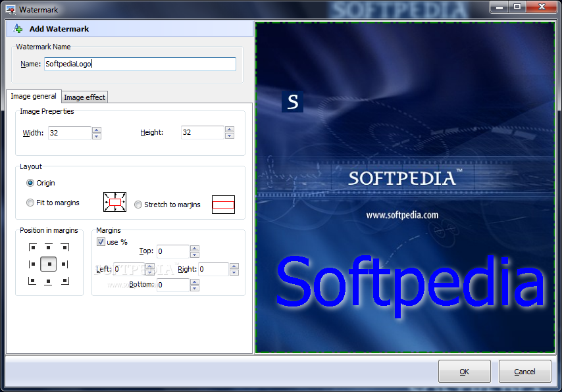Select top-right position in margins
This screenshot has width=562, height=392.
(x=65, y=247)
